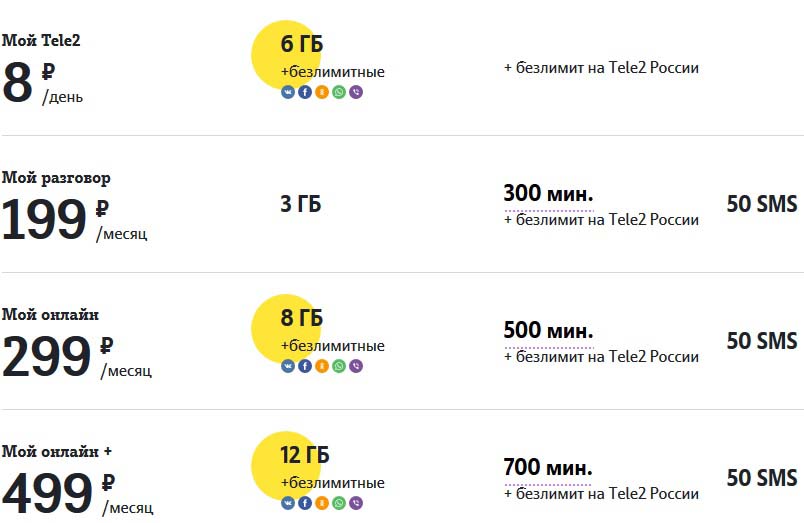Open the Мой Tele2 tariff title

[x=41, y=40]
